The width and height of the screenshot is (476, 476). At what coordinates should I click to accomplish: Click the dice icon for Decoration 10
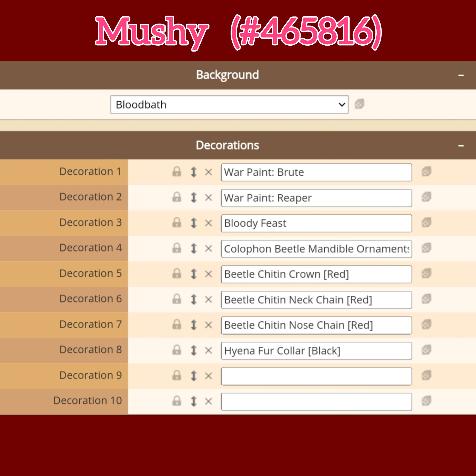426,401
